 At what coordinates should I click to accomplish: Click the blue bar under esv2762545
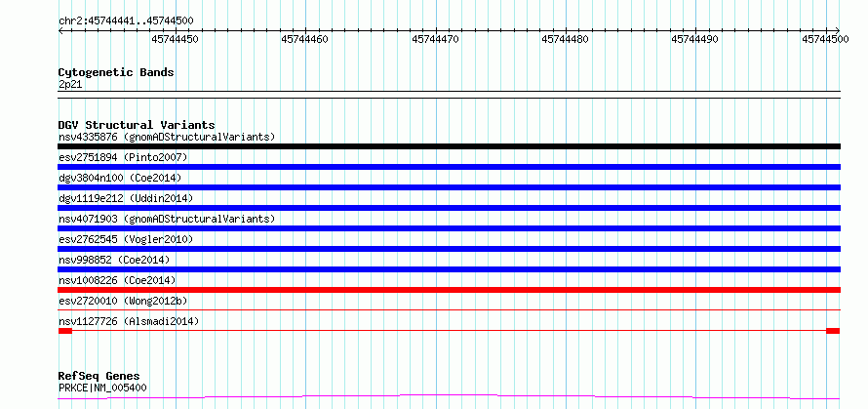point(449,249)
